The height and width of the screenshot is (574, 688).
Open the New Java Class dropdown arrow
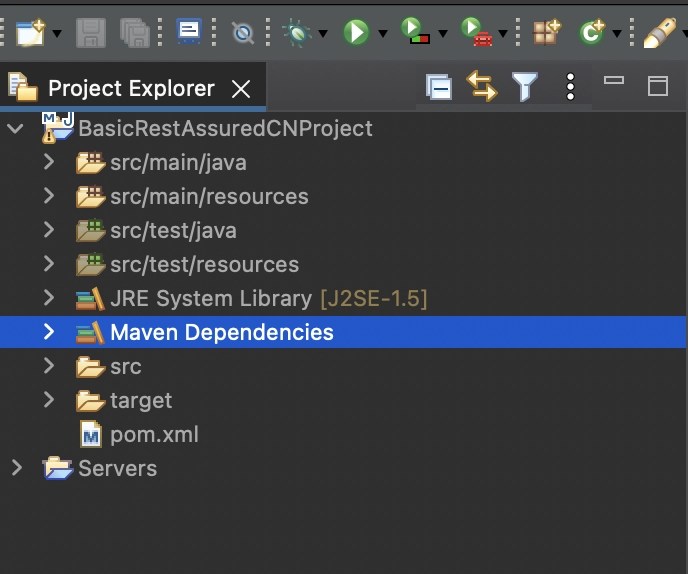pos(616,33)
